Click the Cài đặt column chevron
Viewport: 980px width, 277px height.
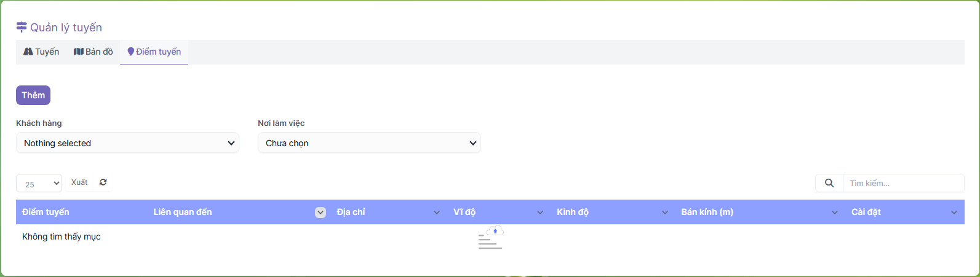(x=954, y=213)
